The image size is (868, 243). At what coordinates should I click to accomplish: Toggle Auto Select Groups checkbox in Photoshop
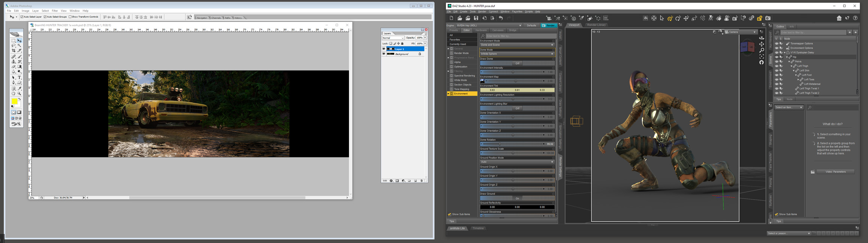[45, 17]
